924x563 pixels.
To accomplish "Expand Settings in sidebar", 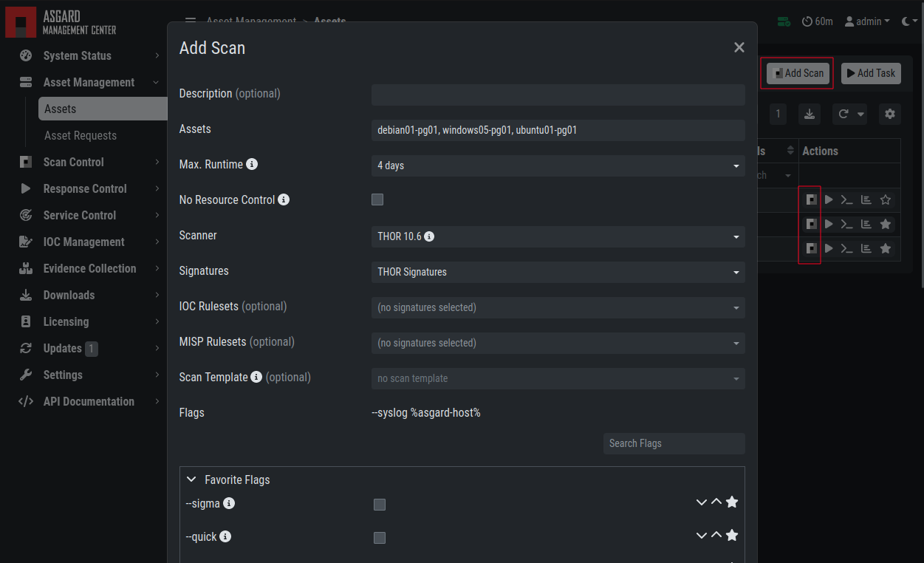I will (89, 375).
